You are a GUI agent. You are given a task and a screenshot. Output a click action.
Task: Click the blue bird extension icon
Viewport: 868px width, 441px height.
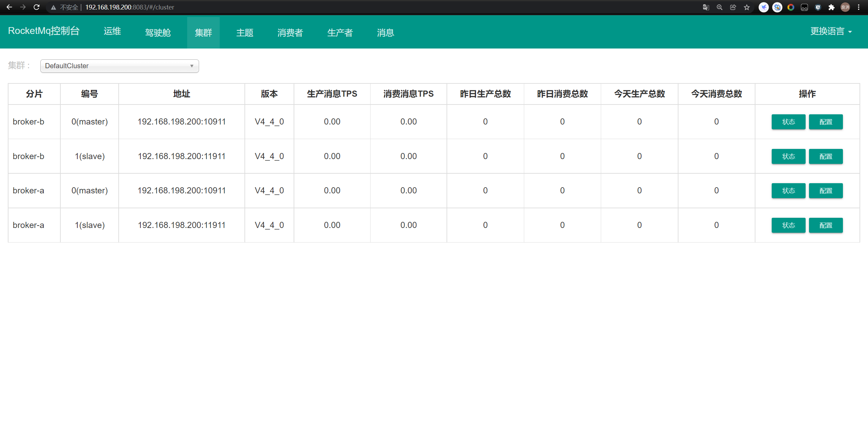coord(764,7)
